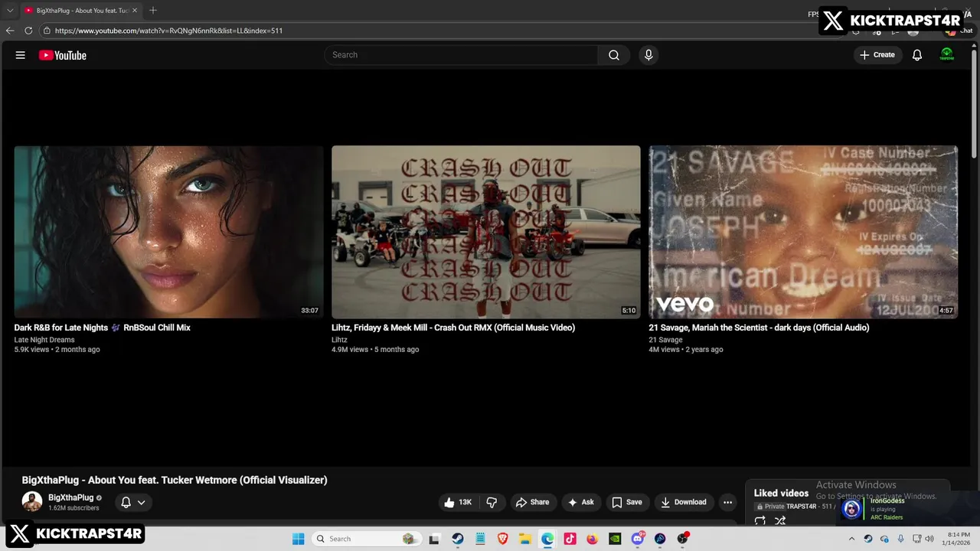Viewport: 980px width, 551px height.
Task: Click the dark days Official Audio title
Action: coord(759,328)
